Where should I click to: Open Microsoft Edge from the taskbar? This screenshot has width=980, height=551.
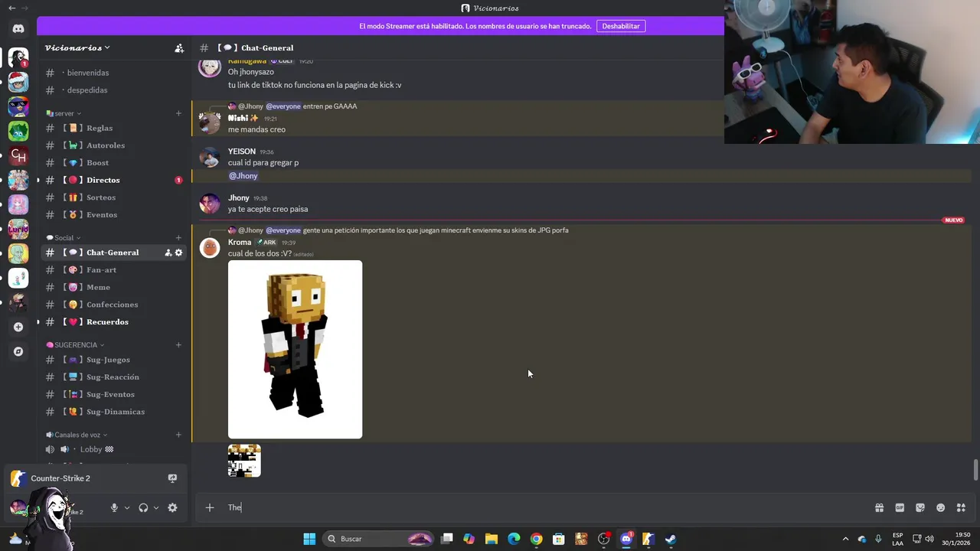tap(514, 539)
